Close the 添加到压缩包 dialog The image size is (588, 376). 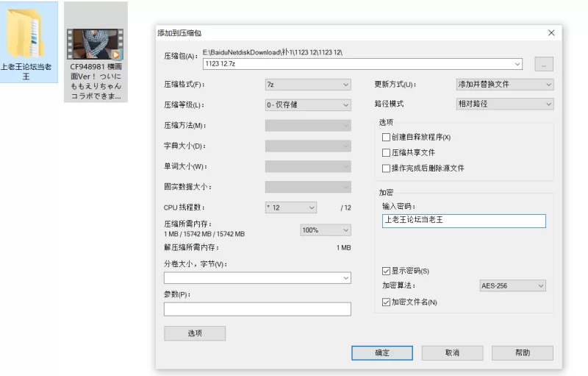click(x=551, y=32)
